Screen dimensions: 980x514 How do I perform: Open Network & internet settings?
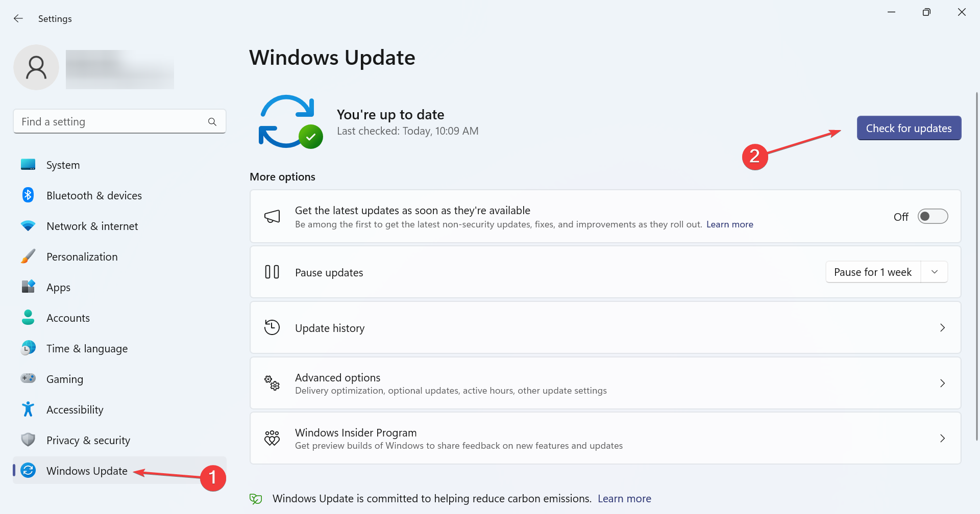point(119,226)
